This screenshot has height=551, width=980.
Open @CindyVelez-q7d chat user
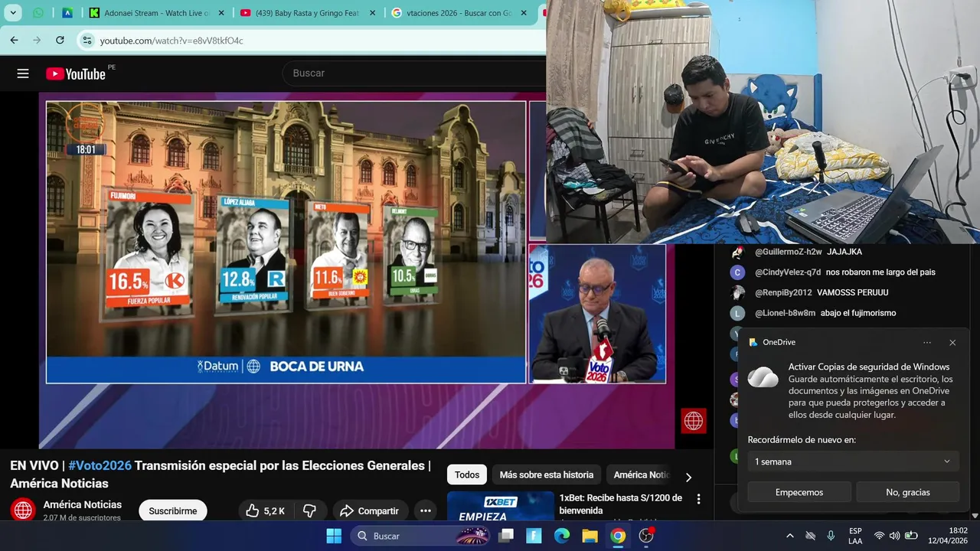(x=788, y=272)
